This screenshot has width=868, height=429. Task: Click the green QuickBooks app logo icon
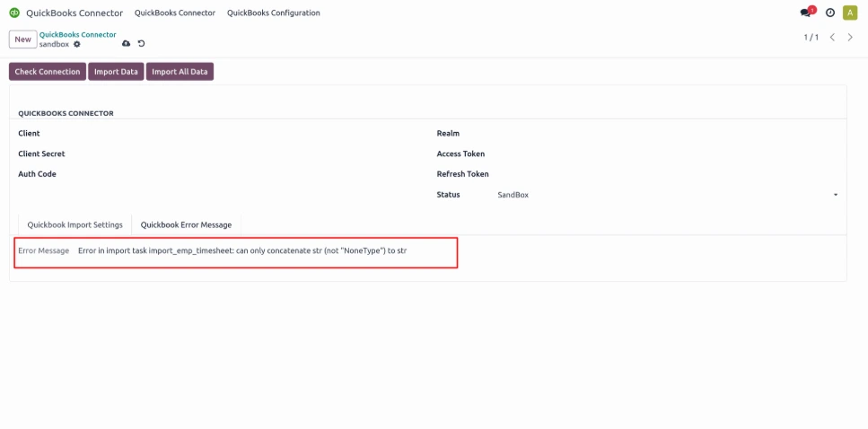click(x=15, y=13)
